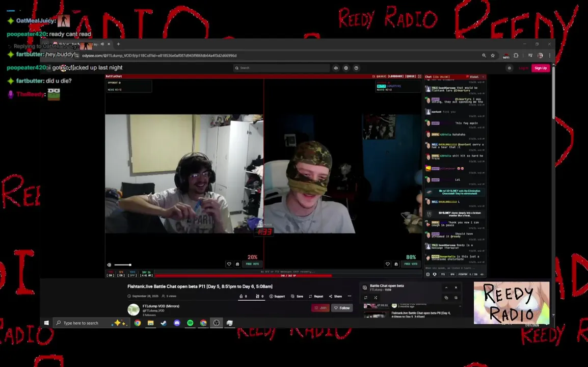Click the Windows taskbar search box

point(92,323)
